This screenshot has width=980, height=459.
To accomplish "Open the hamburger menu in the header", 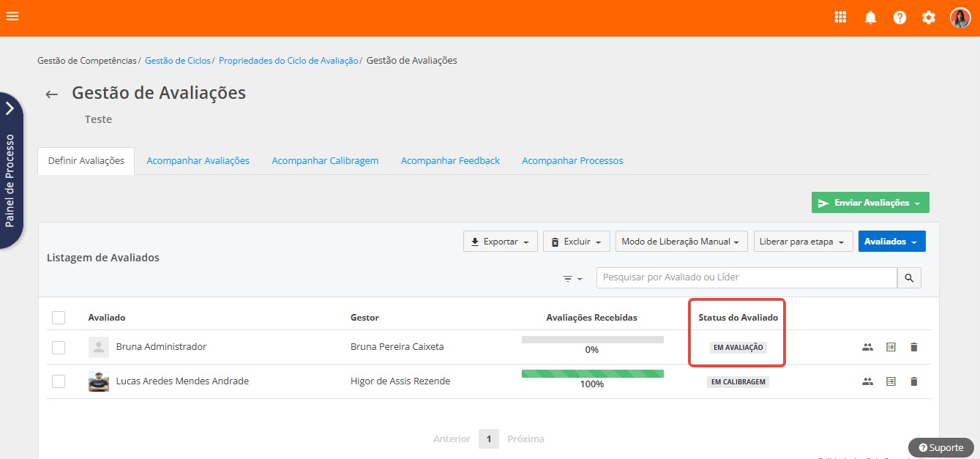I will point(12,16).
